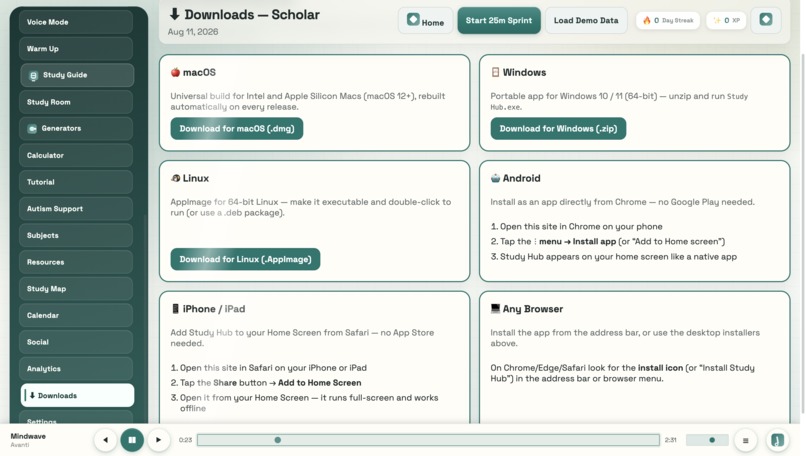Click the header square icon beside XP
Image resolution: width=806 pixels, height=456 pixels.
coord(766,20)
